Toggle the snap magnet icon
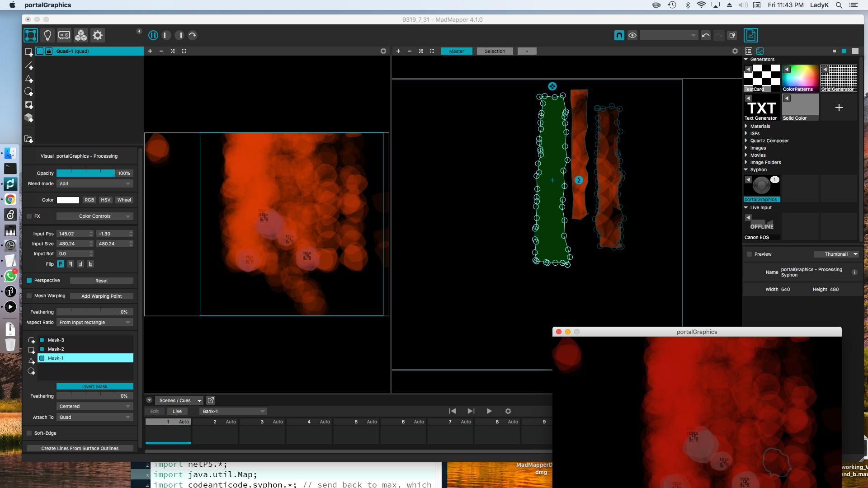Viewport: 868px width, 488px height. 619,35
